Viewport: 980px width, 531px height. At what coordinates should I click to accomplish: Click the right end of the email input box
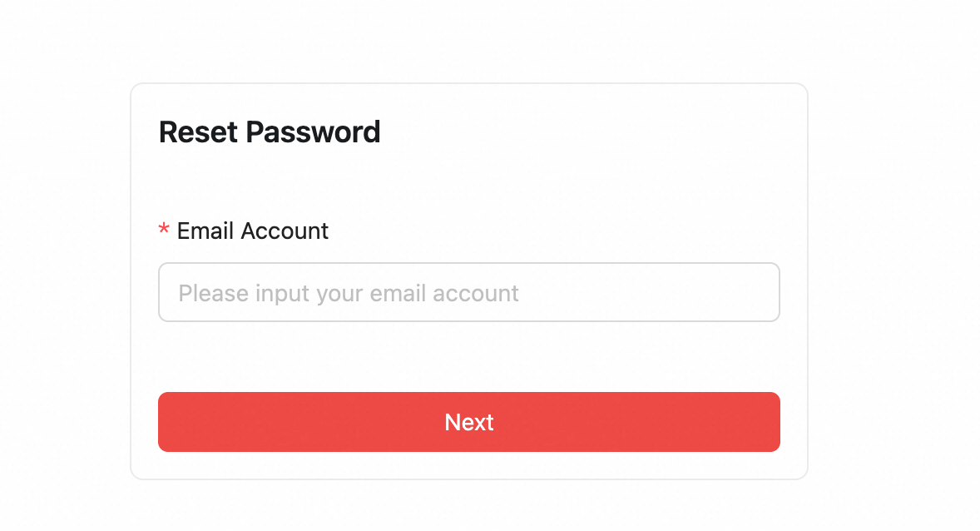[750, 292]
